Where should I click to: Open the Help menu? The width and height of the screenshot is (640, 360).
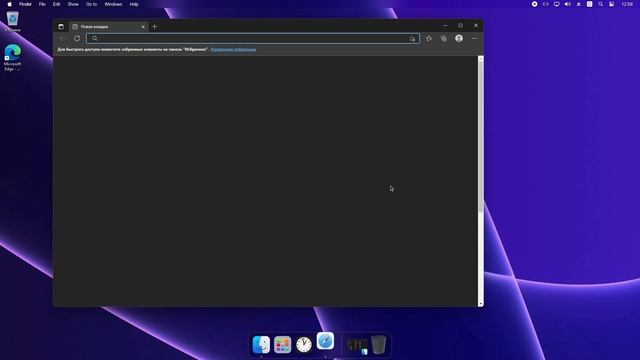tap(134, 4)
